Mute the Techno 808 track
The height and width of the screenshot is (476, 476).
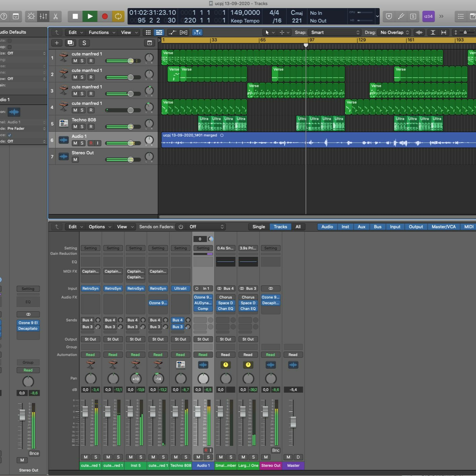pyautogui.click(x=75, y=127)
